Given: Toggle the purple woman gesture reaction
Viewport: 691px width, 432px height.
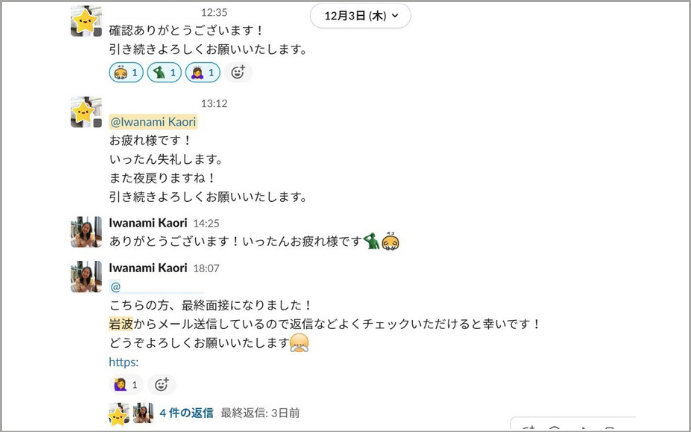Looking at the screenshot, I should [203, 73].
